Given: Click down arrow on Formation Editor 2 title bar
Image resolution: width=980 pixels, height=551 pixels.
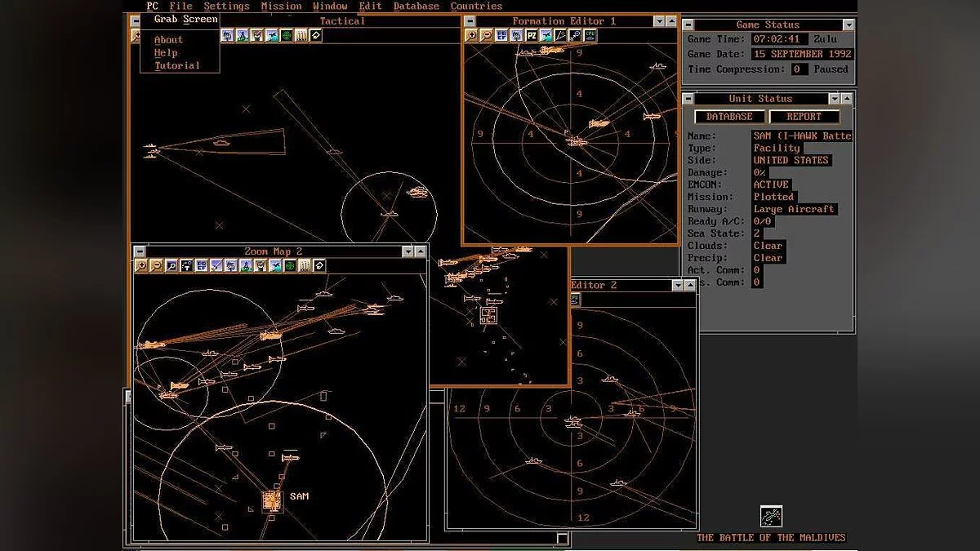Looking at the screenshot, I should click(x=677, y=286).
